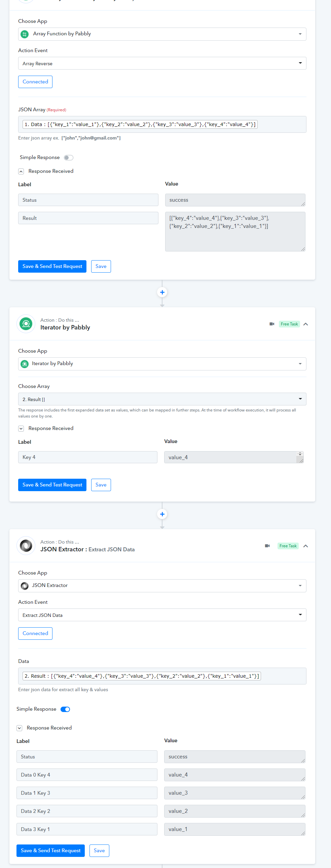Click Save & Send Test Request in Iterator step
The width and height of the screenshot is (331, 868).
coord(52,485)
